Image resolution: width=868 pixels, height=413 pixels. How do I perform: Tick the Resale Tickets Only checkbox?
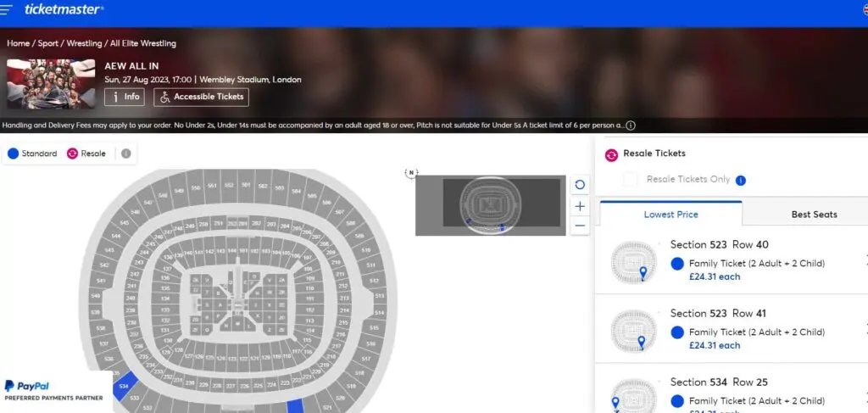pos(630,180)
